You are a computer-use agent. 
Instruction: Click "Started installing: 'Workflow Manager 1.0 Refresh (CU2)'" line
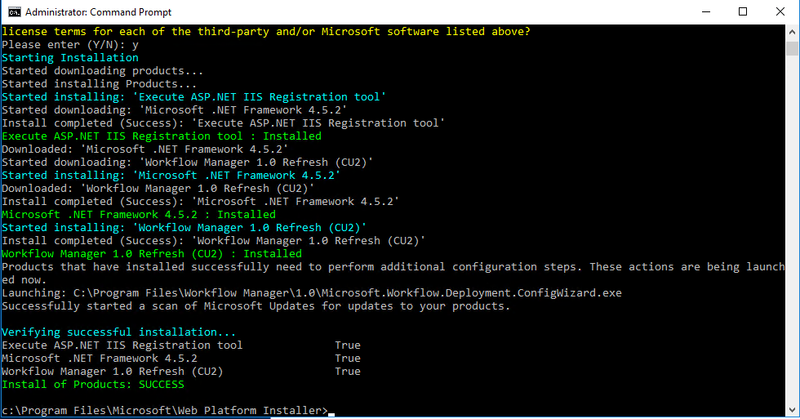click(184, 228)
